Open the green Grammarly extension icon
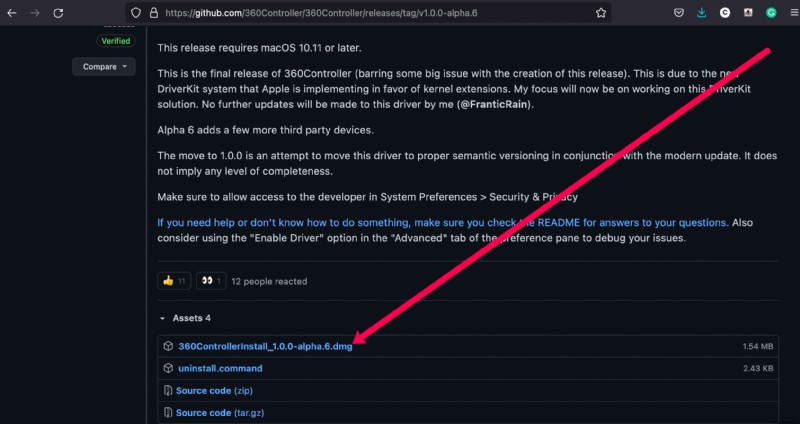The width and height of the screenshot is (800, 424). tap(771, 13)
